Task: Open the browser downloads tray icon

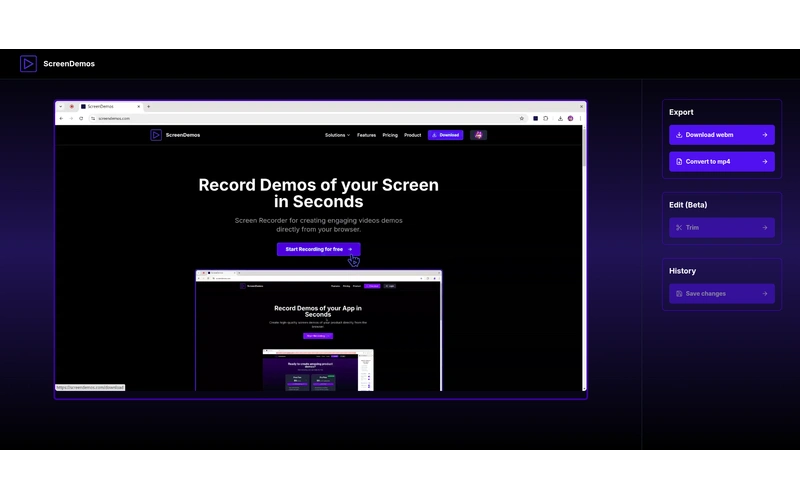Action: point(560,118)
